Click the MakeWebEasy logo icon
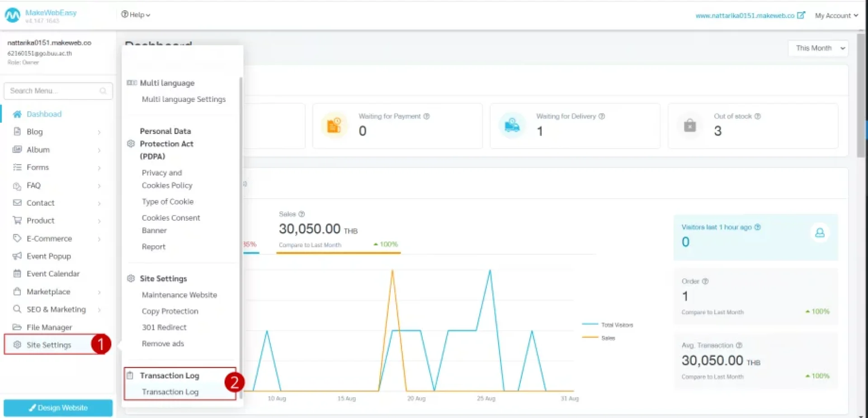This screenshot has height=418, width=868. [x=12, y=16]
